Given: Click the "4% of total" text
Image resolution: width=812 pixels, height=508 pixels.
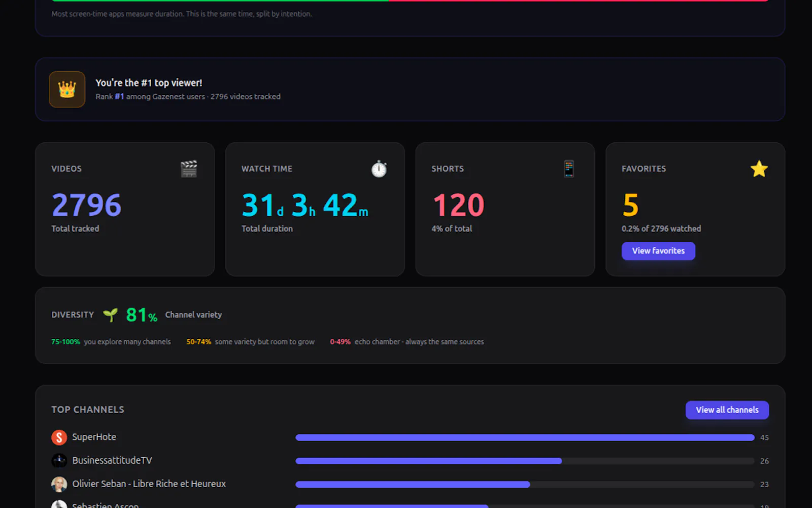Looking at the screenshot, I should 452,229.
